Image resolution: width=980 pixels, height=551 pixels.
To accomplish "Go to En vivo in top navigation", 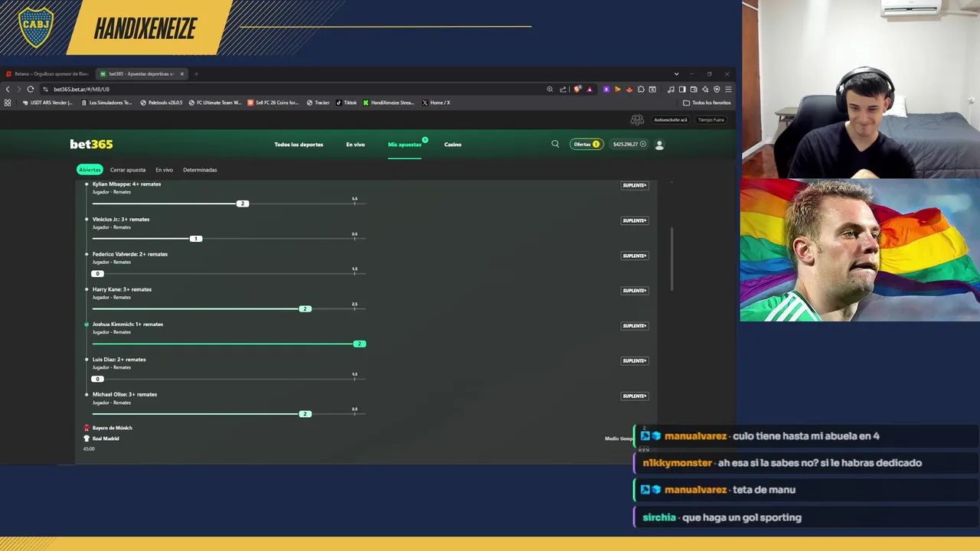I will 355,145.
